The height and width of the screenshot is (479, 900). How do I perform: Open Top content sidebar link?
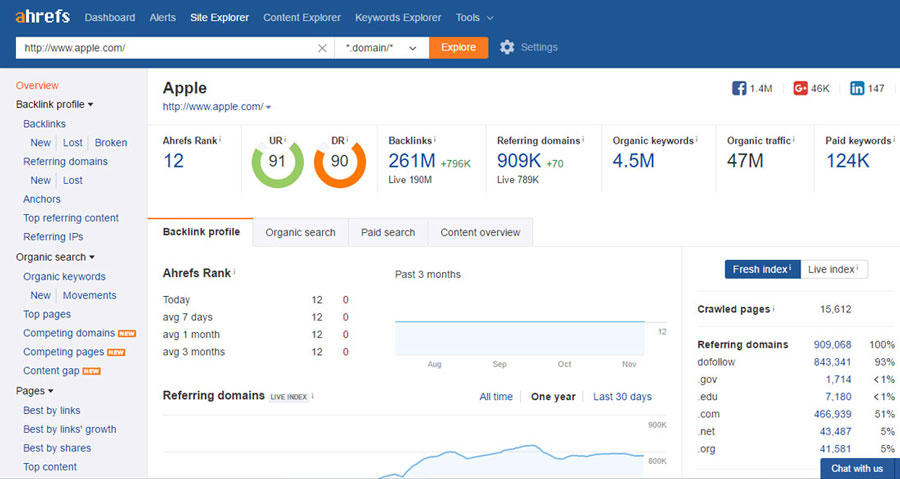tap(50, 467)
